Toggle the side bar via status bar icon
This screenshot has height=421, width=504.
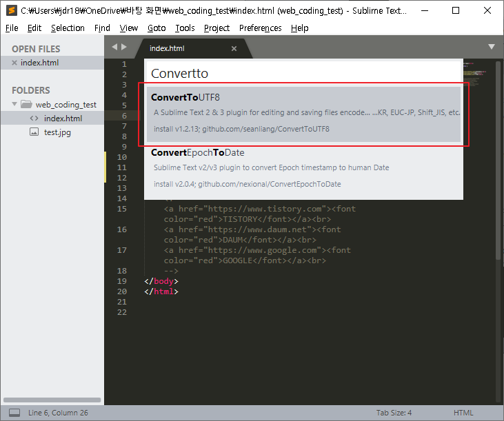click(x=14, y=413)
